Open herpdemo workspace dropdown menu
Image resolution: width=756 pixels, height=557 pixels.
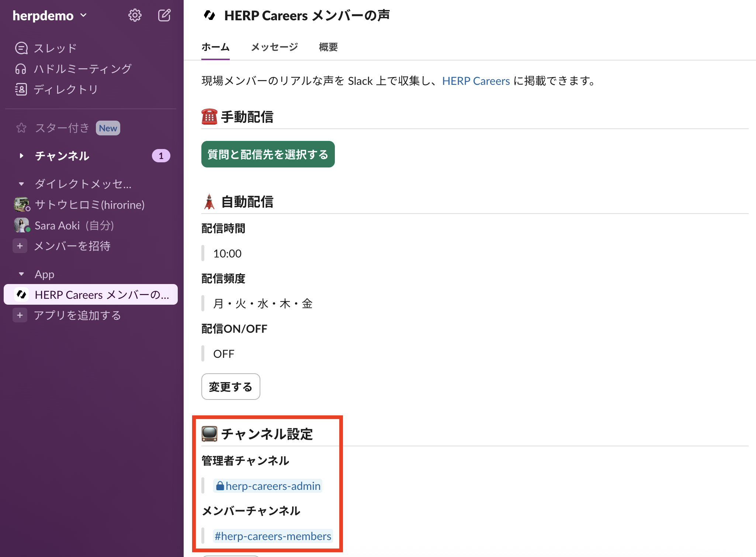click(50, 15)
